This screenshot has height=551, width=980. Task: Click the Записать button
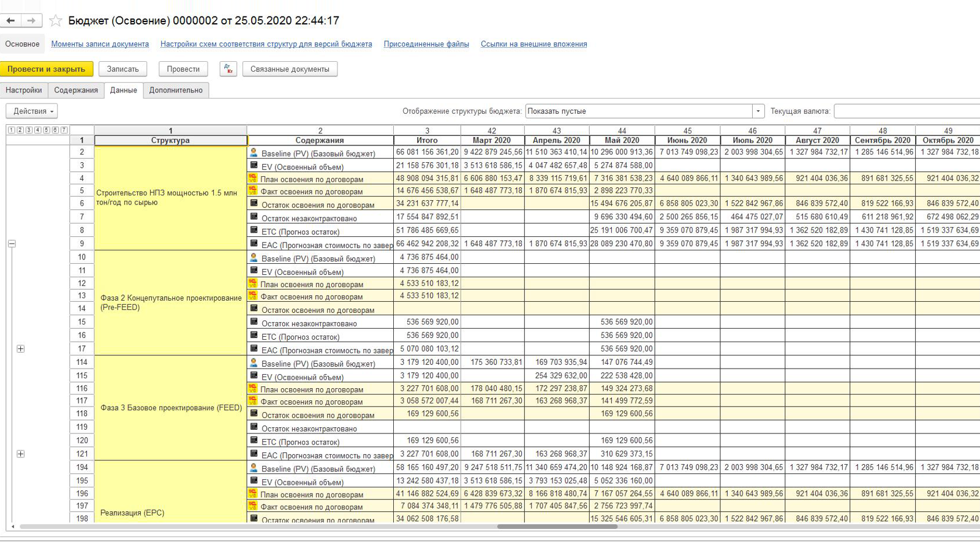click(123, 69)
